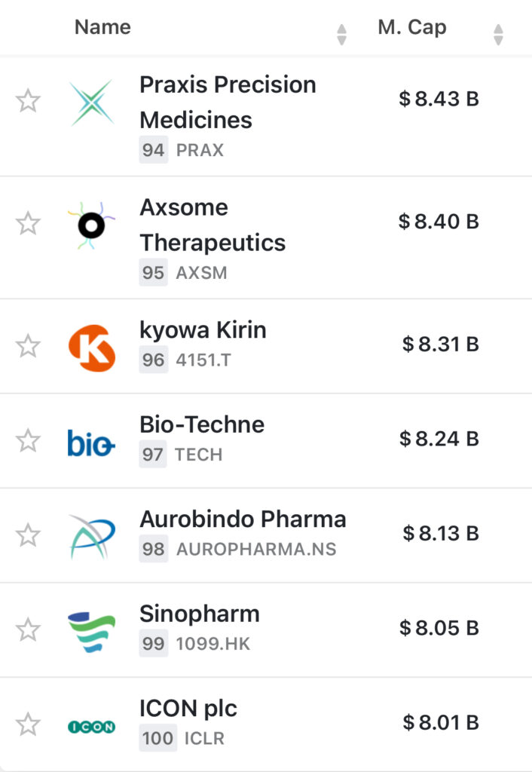This screenshot has height=772, width=532.
Task: Click the Axsome Therapeutics logo icon
Action: coord(91,225)
